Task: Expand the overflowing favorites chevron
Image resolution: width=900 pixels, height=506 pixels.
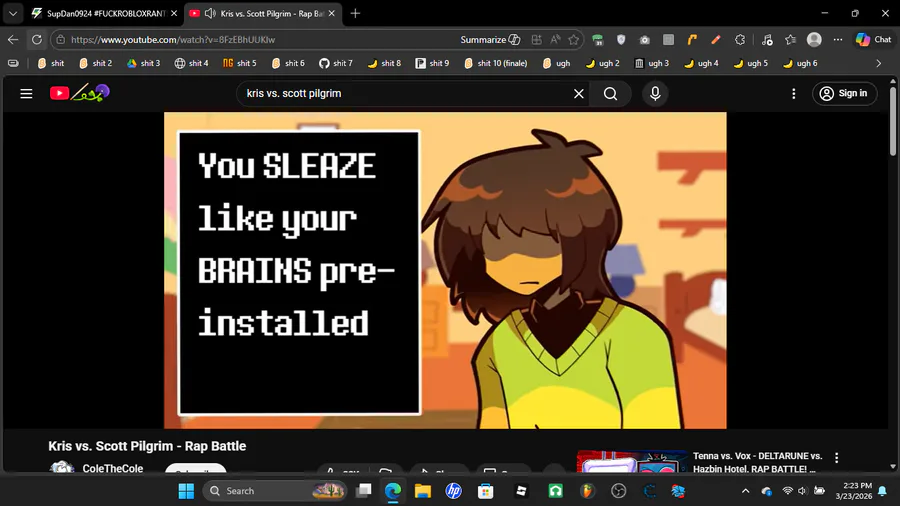Action: [879, 63]
